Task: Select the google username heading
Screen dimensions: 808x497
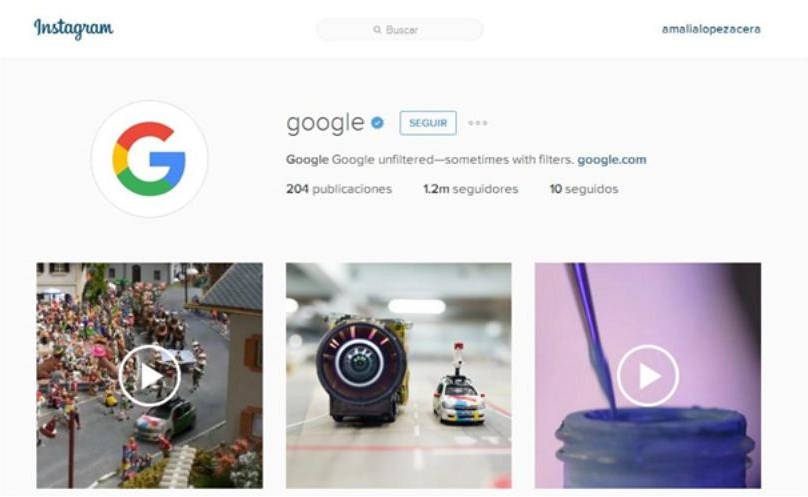Action: coord(325,123)
